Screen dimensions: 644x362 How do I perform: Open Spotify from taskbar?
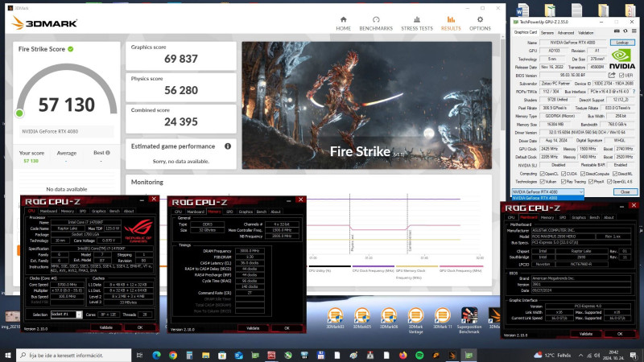[419, 355]
